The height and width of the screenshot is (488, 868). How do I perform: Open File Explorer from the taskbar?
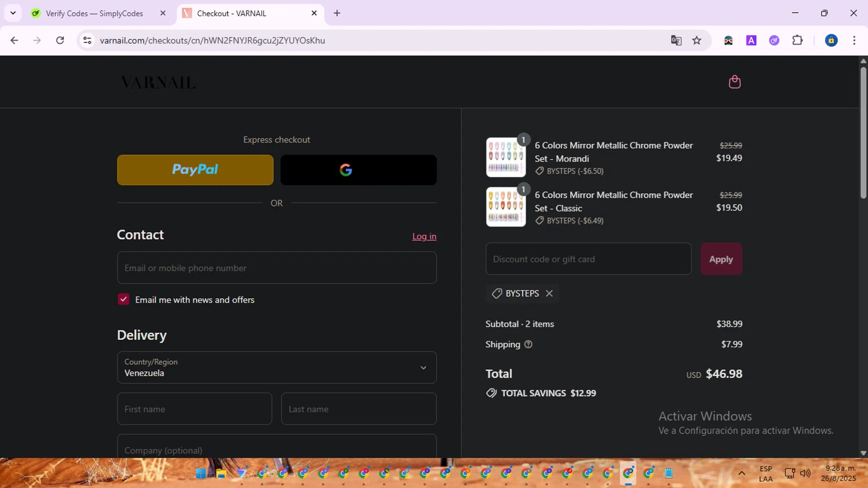[x=221, y=473]
